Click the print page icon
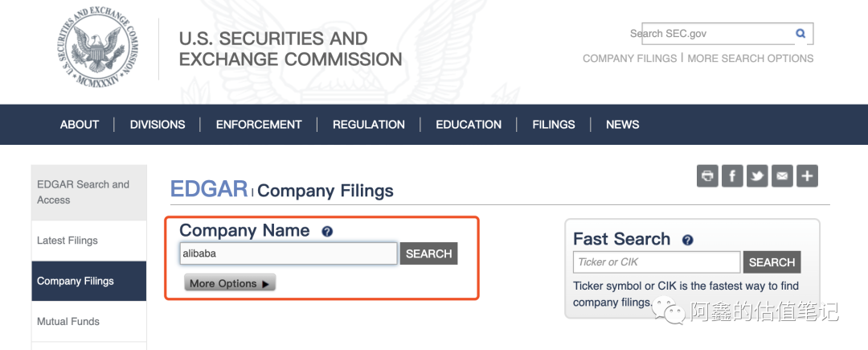 pos(707,176)
